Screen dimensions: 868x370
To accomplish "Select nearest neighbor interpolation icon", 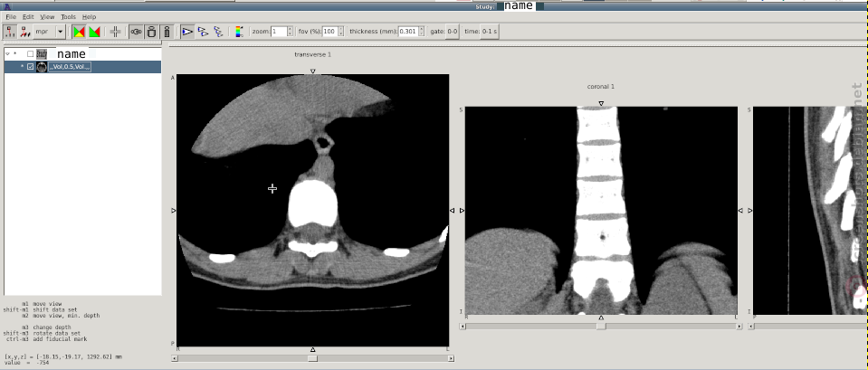I will coord(11,32).
